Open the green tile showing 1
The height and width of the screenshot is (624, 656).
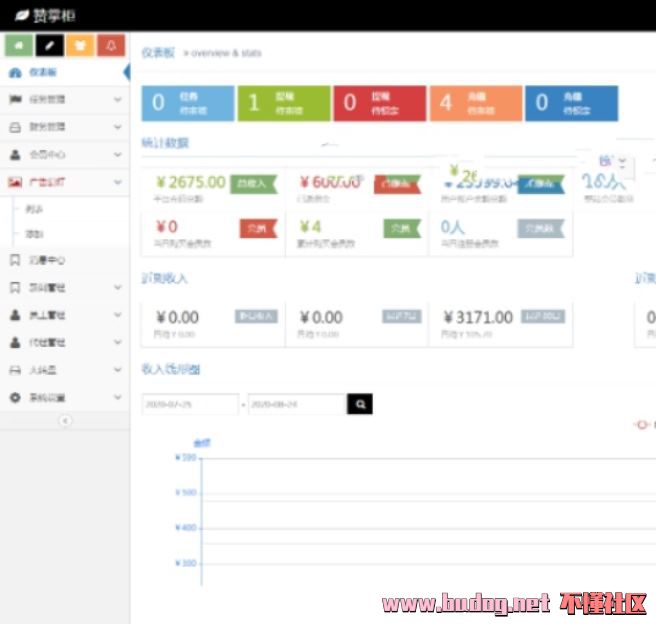click(284, 103)
